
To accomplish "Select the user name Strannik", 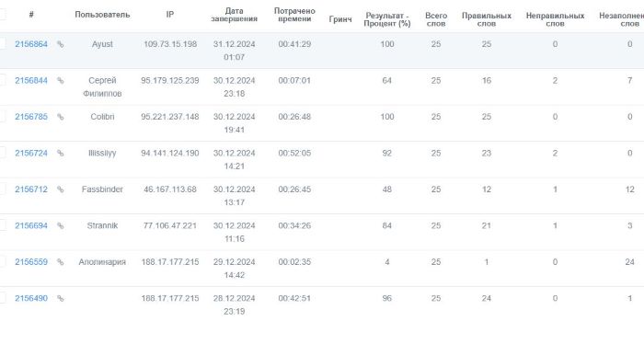I will tap(102, 225).
